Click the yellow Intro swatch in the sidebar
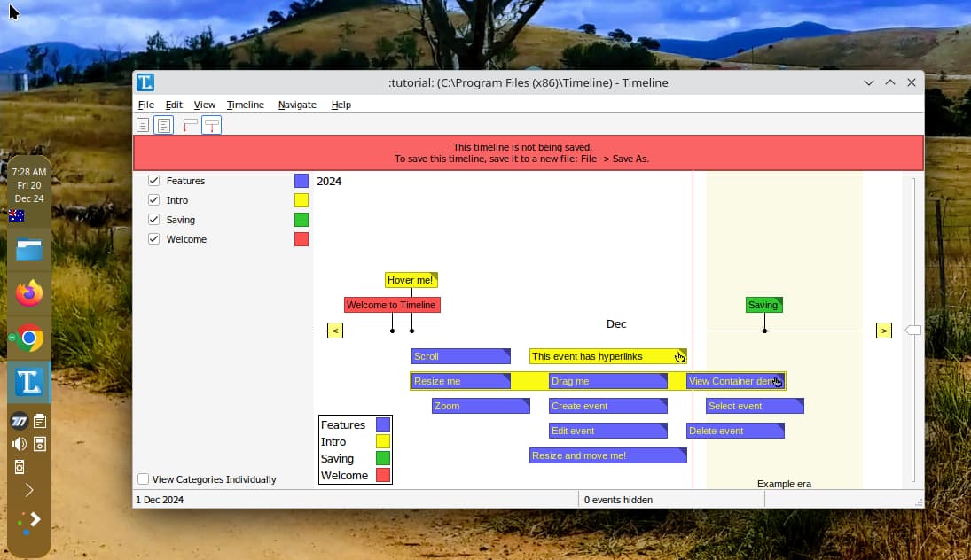Screen dimensions: 971x560 pyautogui.click(x=301, y=200)
